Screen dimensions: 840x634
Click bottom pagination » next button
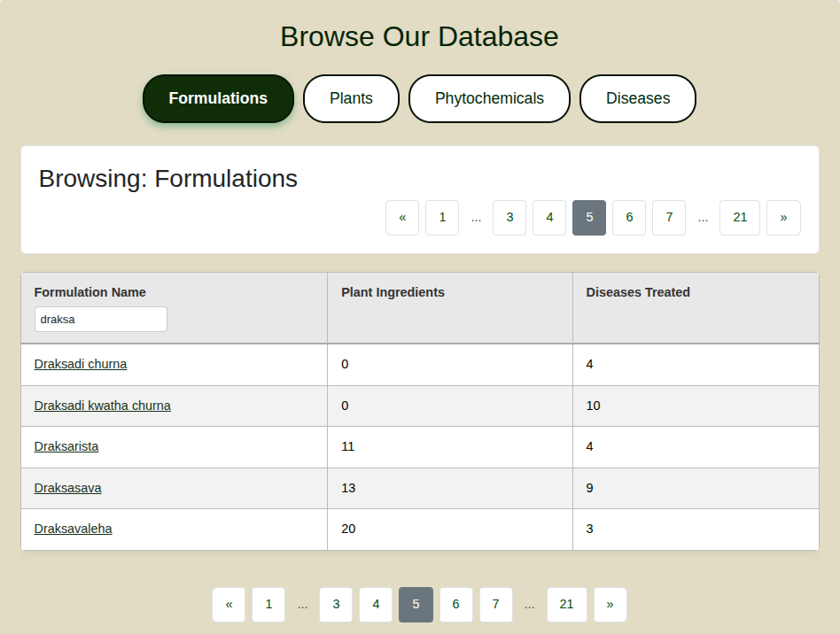(610, 605)
